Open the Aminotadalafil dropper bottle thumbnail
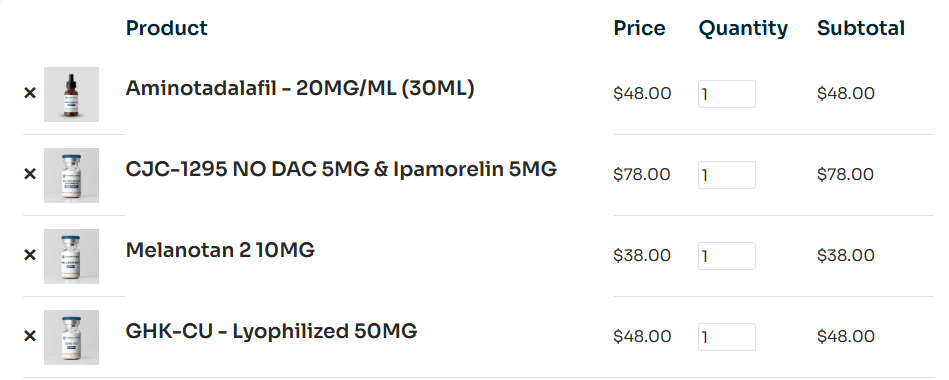The image size is (949, 380). (x=71, y=94)
